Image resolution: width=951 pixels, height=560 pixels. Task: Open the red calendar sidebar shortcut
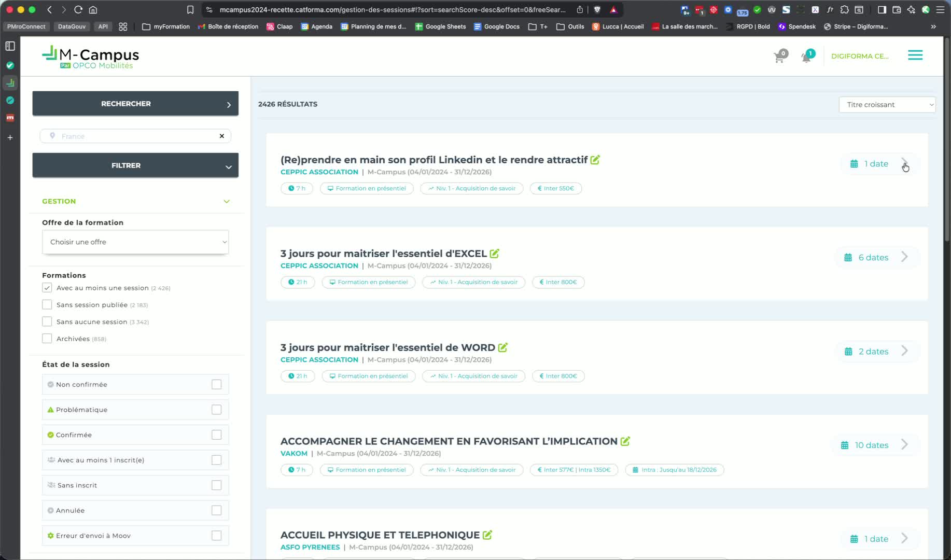(x=10, y=118)
